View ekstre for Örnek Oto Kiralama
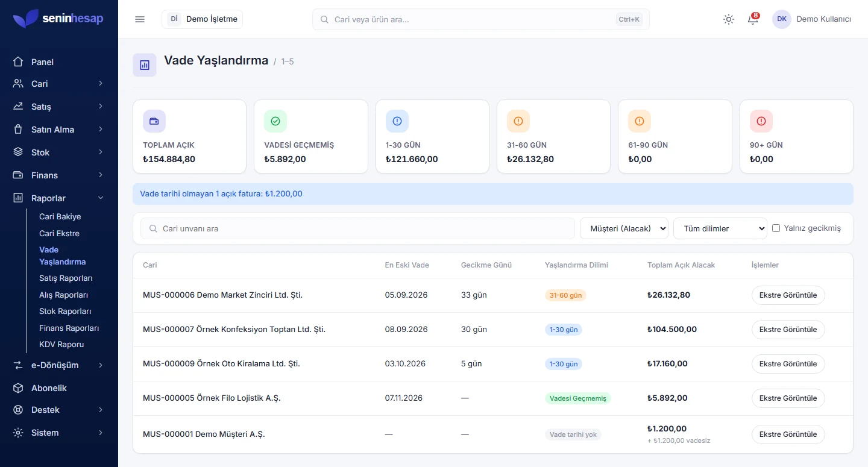 (x=788, y=364)
